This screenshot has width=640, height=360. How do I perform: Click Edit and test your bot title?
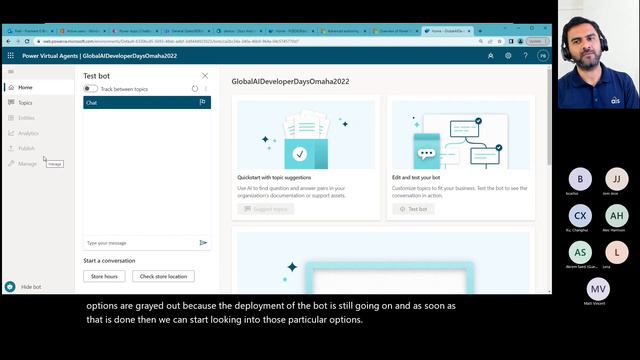416,178
